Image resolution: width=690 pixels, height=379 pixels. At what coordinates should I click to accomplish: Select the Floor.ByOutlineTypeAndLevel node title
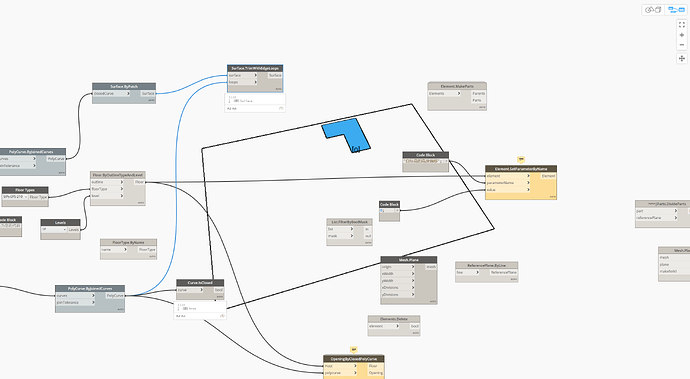[117, 175]
